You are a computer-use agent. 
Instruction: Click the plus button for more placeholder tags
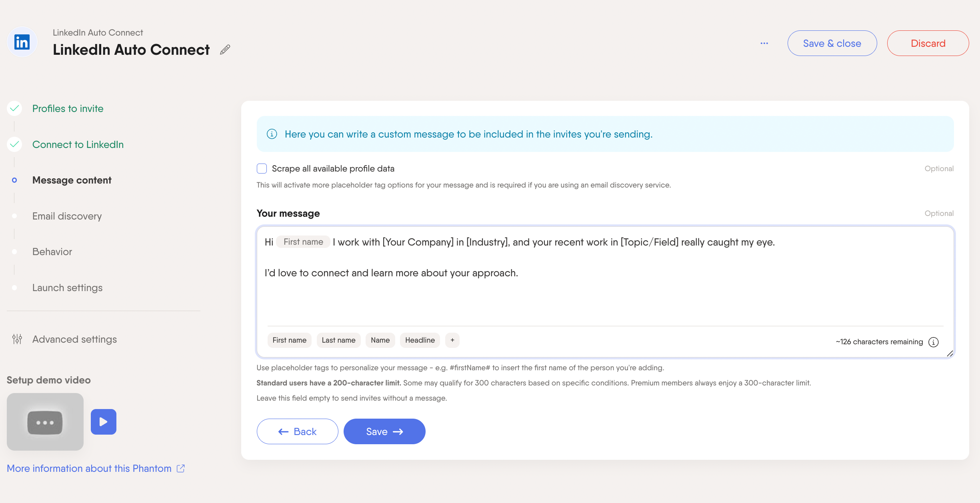(452, 340)
